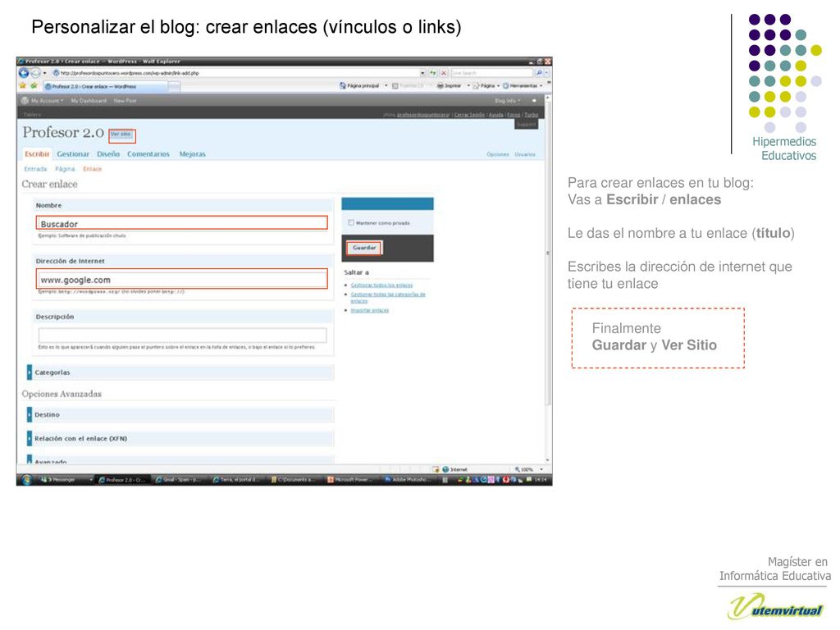
Task: Switch to Microsoft PowerPoint taskbar item
Action: point(351,480)
